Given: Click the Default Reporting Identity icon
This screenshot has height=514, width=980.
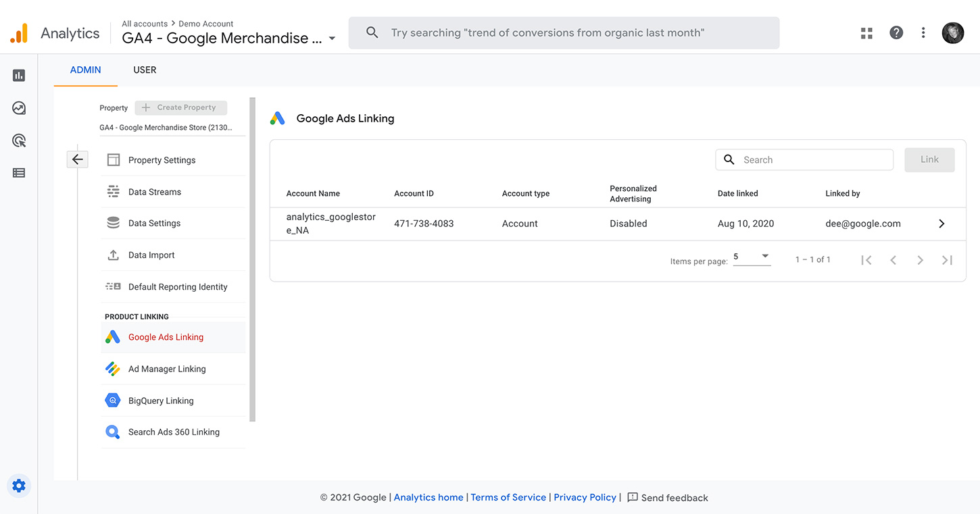Looking at the screenshot, I should tap(114, 286).
